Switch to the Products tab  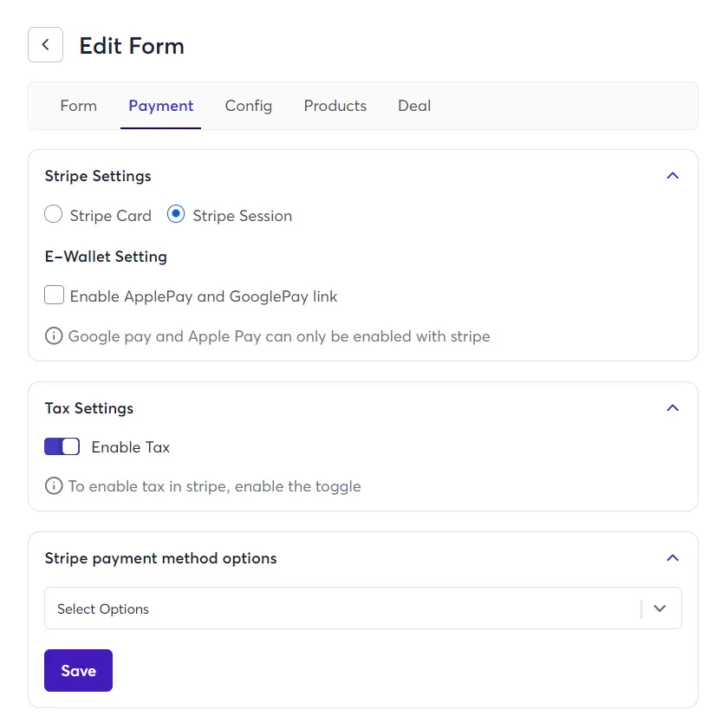pyautogui.click(x=335, y=105)
